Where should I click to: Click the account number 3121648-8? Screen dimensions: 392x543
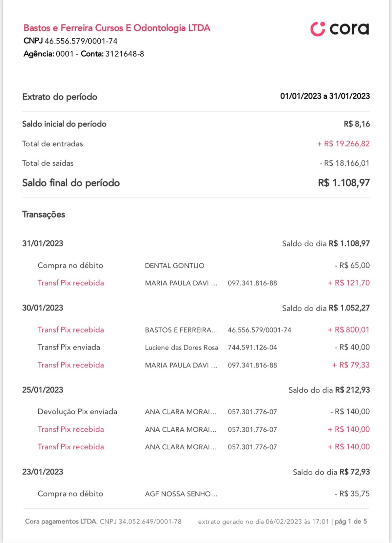124,54
